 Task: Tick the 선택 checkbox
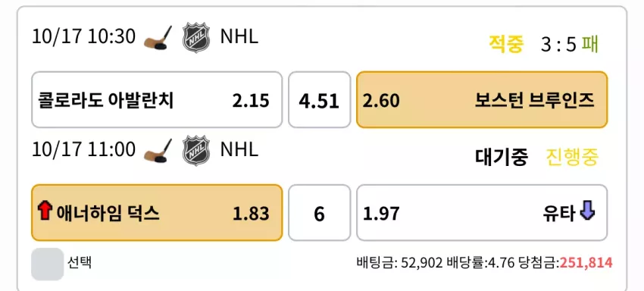pyautogui.click(x=48, y=264)
